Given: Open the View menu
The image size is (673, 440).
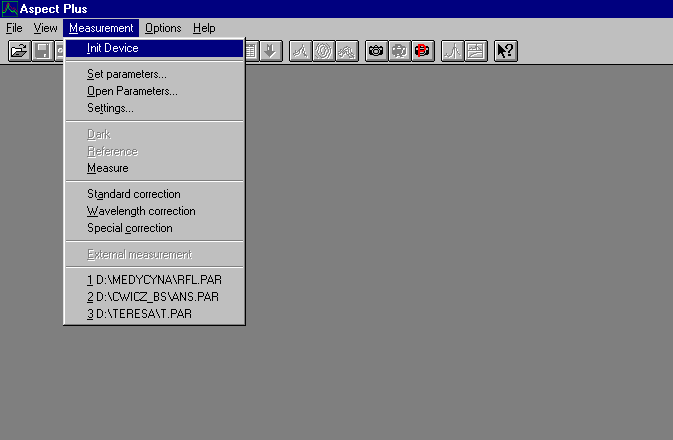Looking at the screenshot, I should pyautogui.click(x=45, y=28).
